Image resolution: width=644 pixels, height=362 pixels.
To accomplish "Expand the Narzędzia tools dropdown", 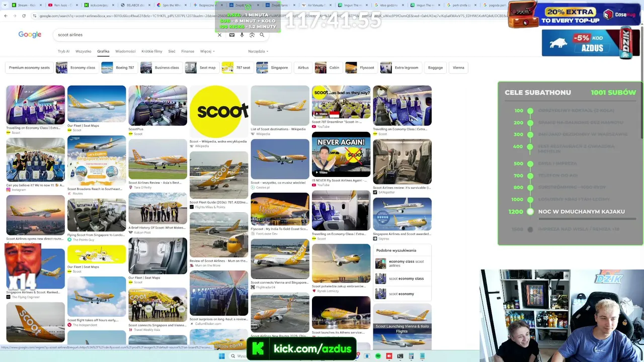I will point(258,51).
